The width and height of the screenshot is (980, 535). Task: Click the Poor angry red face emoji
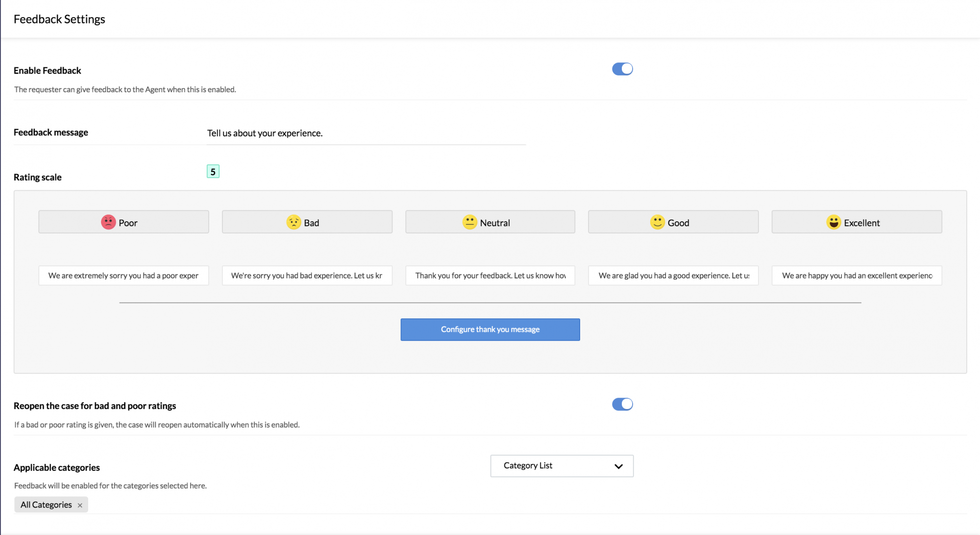coord(108,222)
